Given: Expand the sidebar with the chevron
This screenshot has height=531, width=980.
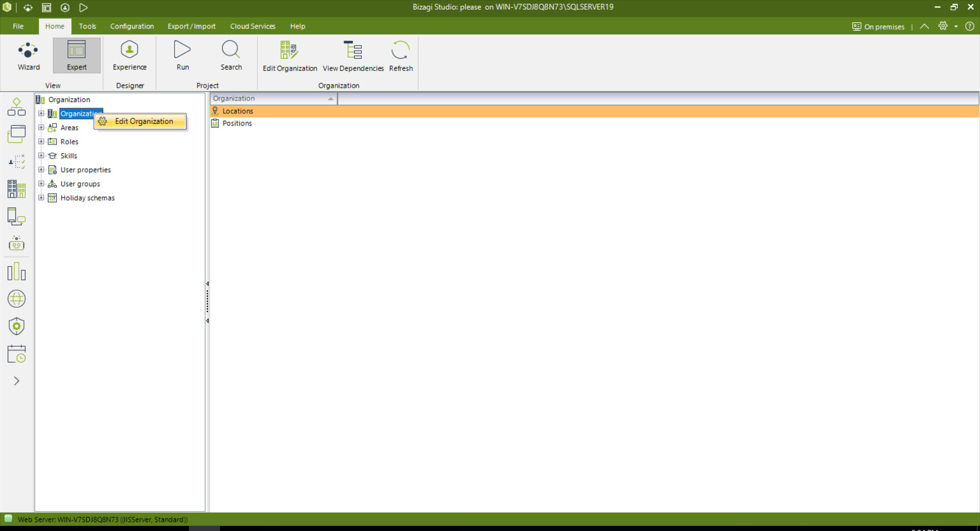Looking at the screenshot, I should coord(16,381).
